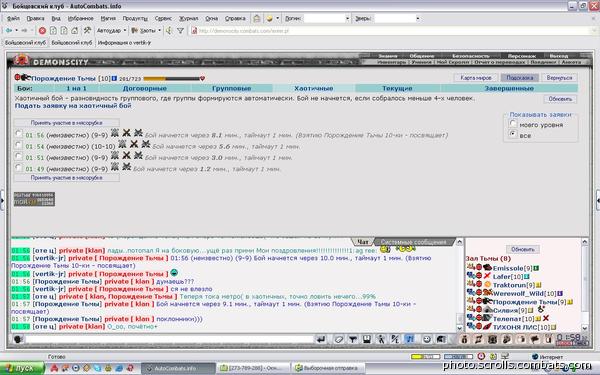Select the 01:56 (9-9) battle request radio
600x375 pixels.
(18, 134)
